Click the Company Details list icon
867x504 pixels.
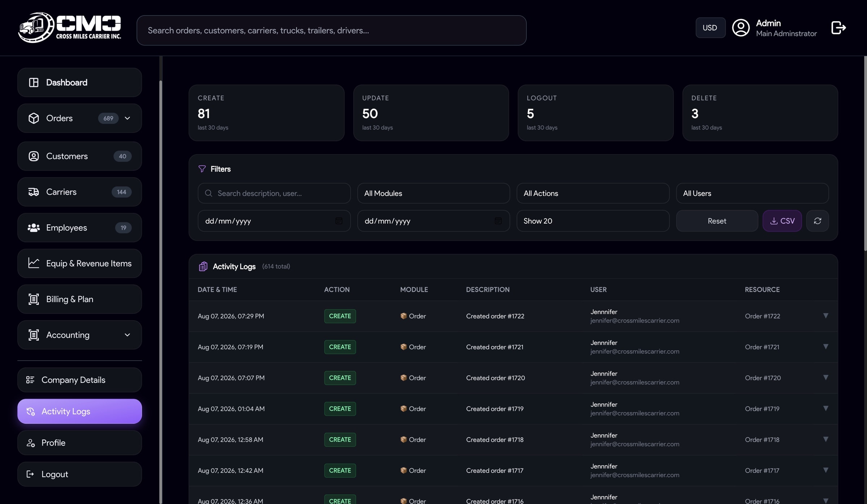[30, 380]
